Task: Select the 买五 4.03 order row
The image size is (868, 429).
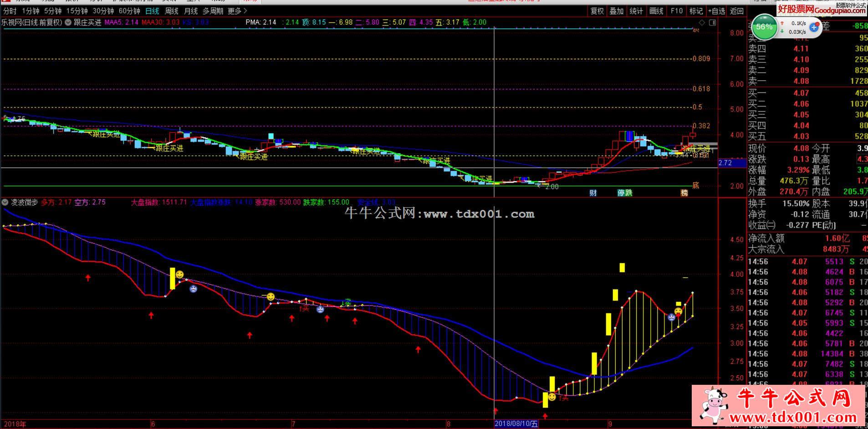Action: pyautogui.click(x=807, y=136)
